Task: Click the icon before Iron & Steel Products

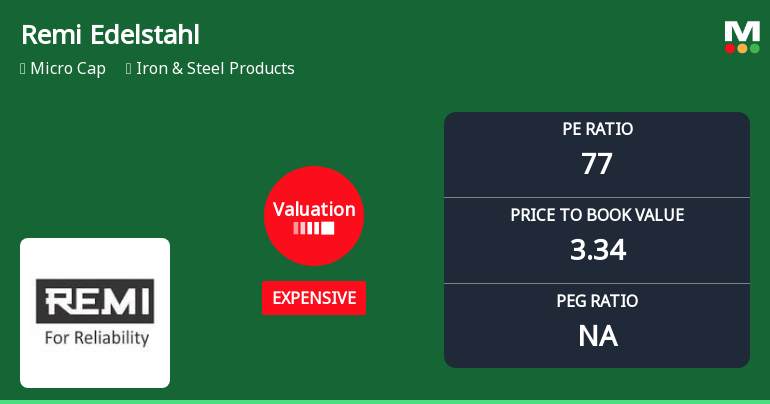Action: coord(129,69)
